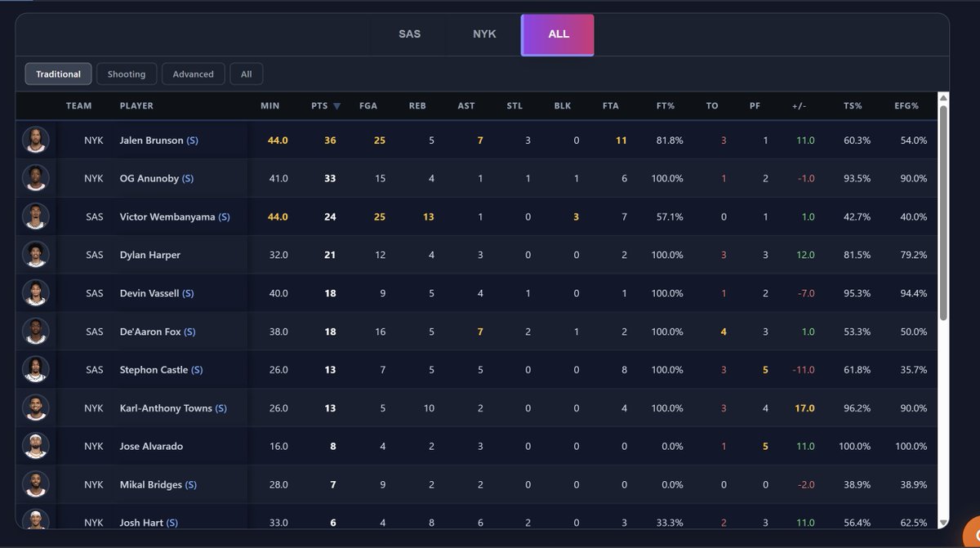Viewport: 980px width, 548px height.
Task: Select the All stats filter button
Action: (x=247, y=74)
